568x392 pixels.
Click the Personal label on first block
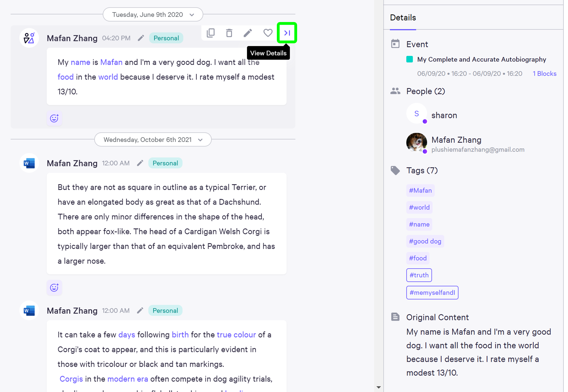[166, 38]
